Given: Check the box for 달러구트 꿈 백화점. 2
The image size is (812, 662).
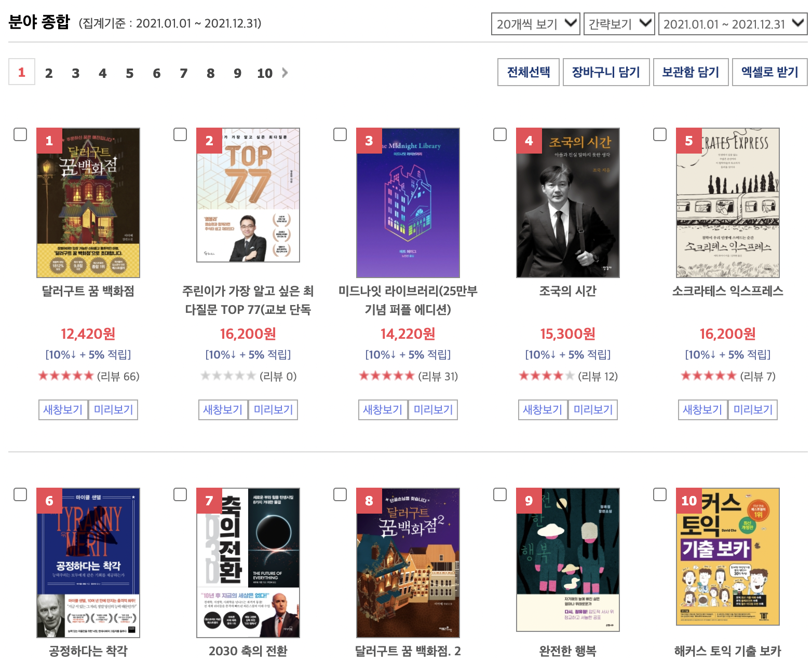Looking at the screenshot, I should tap(340, 494).
